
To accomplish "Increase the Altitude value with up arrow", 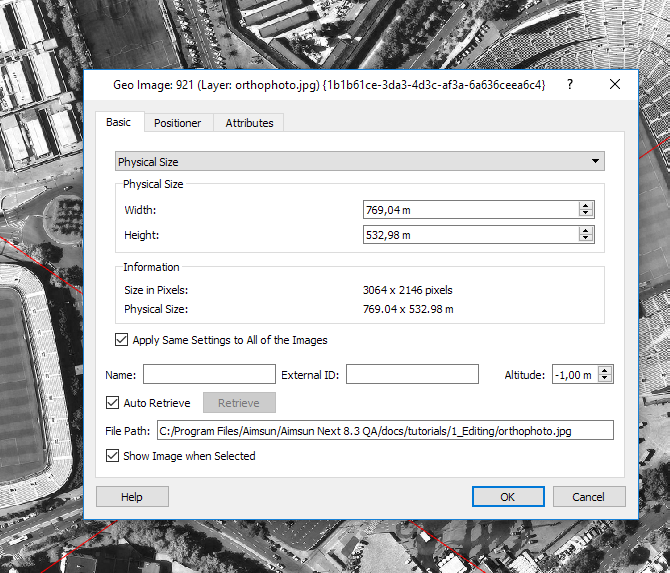I will coord(604,371).
